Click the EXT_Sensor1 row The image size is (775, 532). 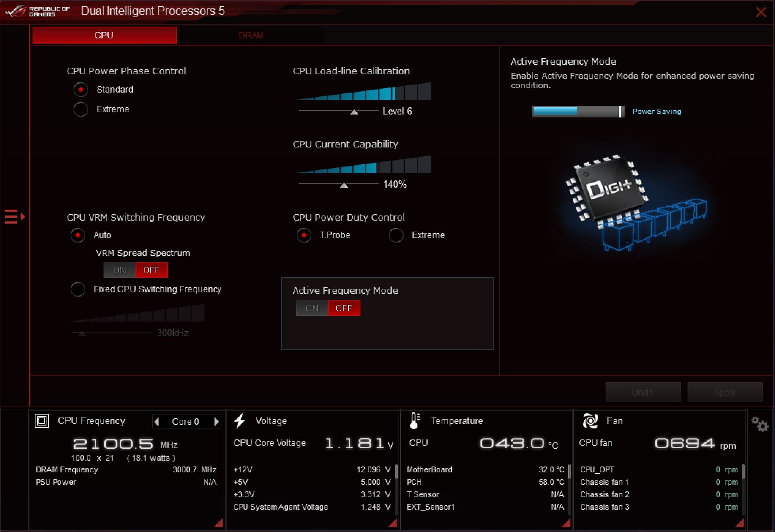[486, 507]
